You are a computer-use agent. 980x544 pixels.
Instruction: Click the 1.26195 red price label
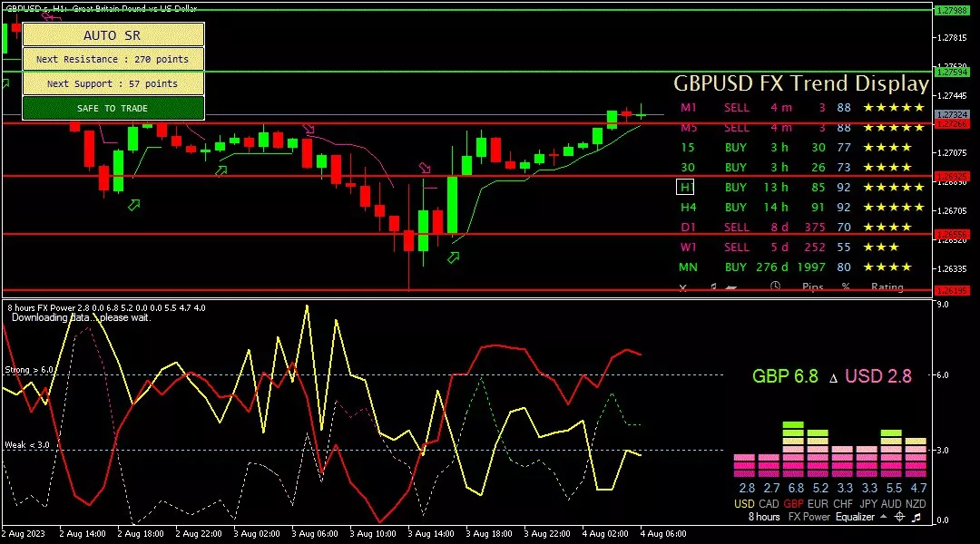[x=951, y=291]
